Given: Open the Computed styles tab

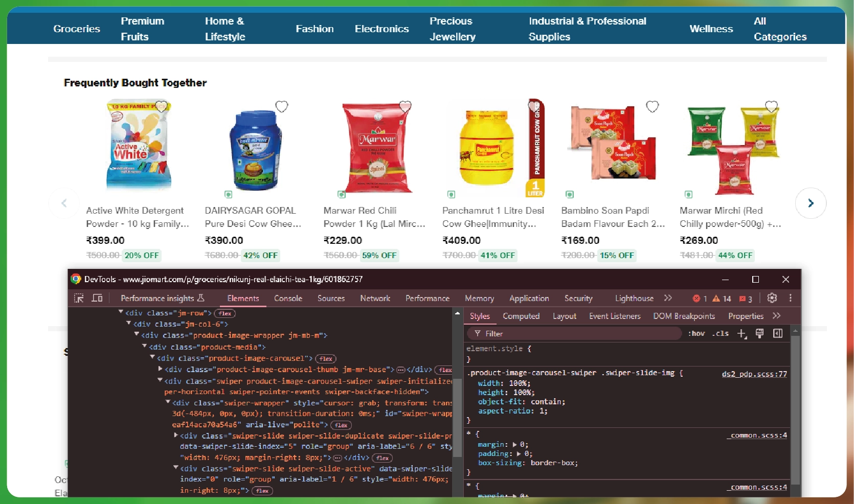Looking at the screenshot, I should pyautogui.click(x=521, y=316).
